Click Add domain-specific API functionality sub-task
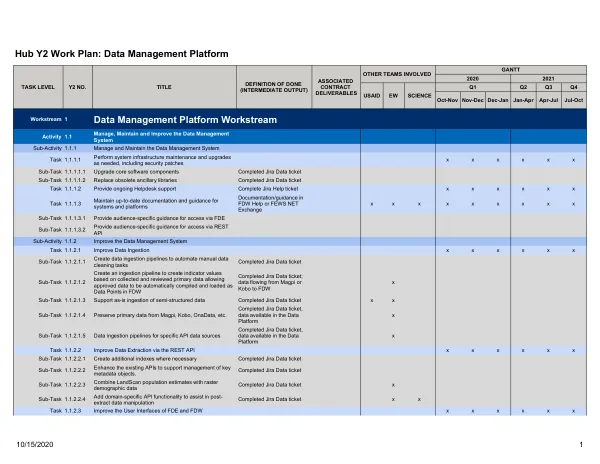Viewport: 600px width, 464px height. 158,399
